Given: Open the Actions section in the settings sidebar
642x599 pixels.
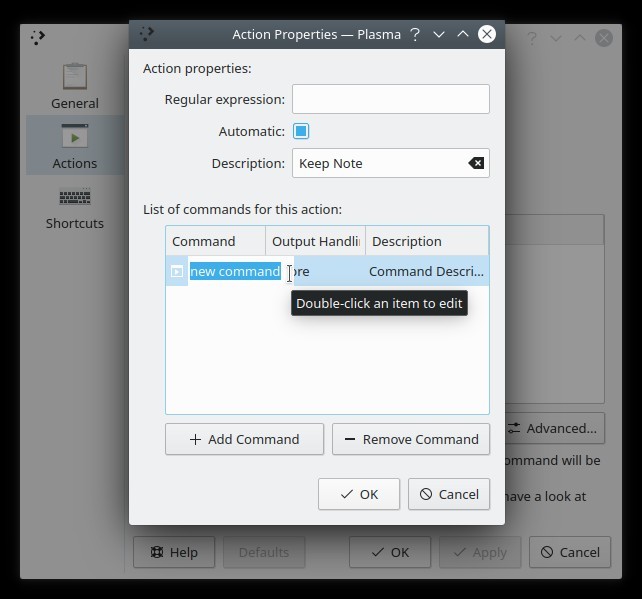Looking at the screenshot, I should click(75, 146).
